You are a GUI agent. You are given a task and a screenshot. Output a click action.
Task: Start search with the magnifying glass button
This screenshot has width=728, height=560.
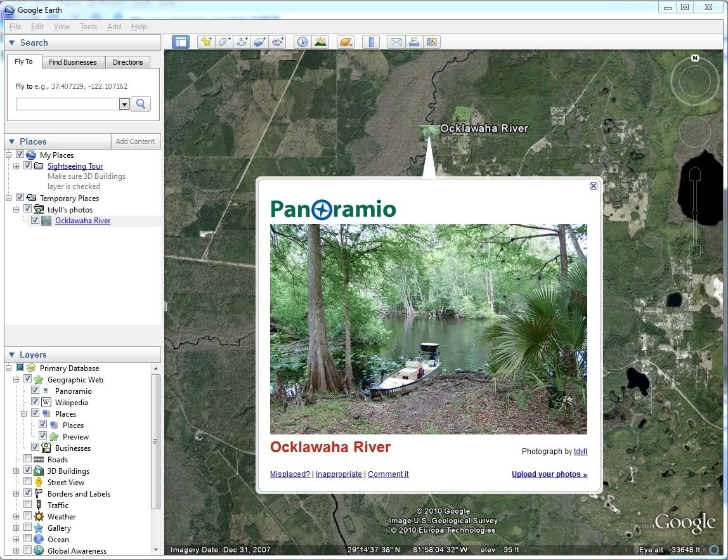point(141,104)
